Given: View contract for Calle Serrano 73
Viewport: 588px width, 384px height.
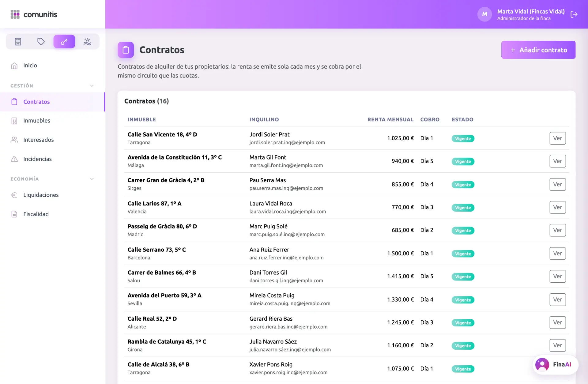Looking at the screenshot, I should pyautogui.click(x=557, y=254).
